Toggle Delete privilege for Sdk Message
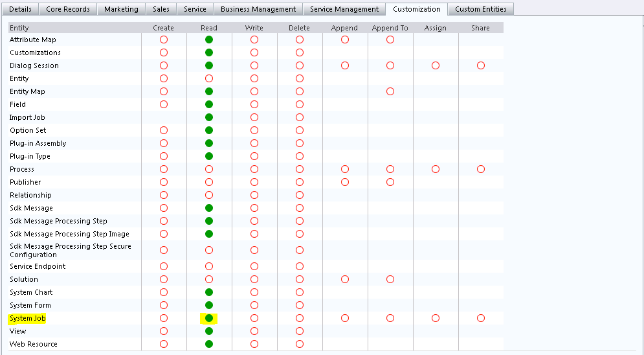644x355 pixels. (300, 208)
